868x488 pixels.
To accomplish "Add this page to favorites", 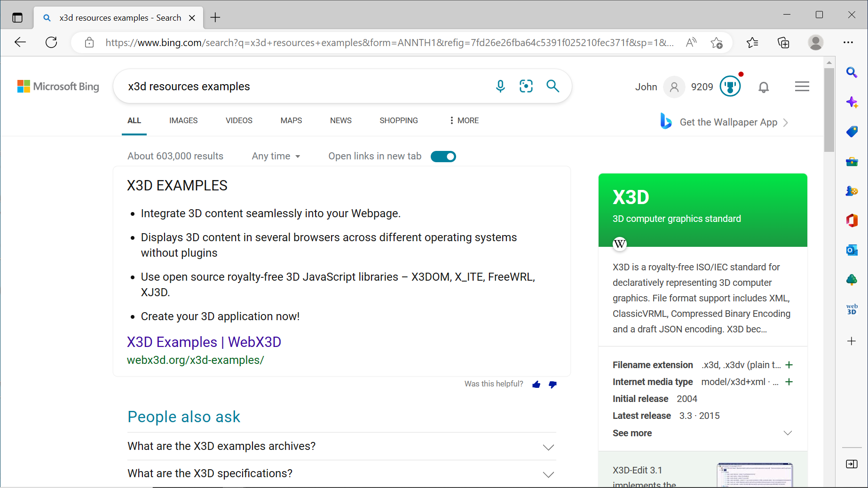I will tap(717, 43).
